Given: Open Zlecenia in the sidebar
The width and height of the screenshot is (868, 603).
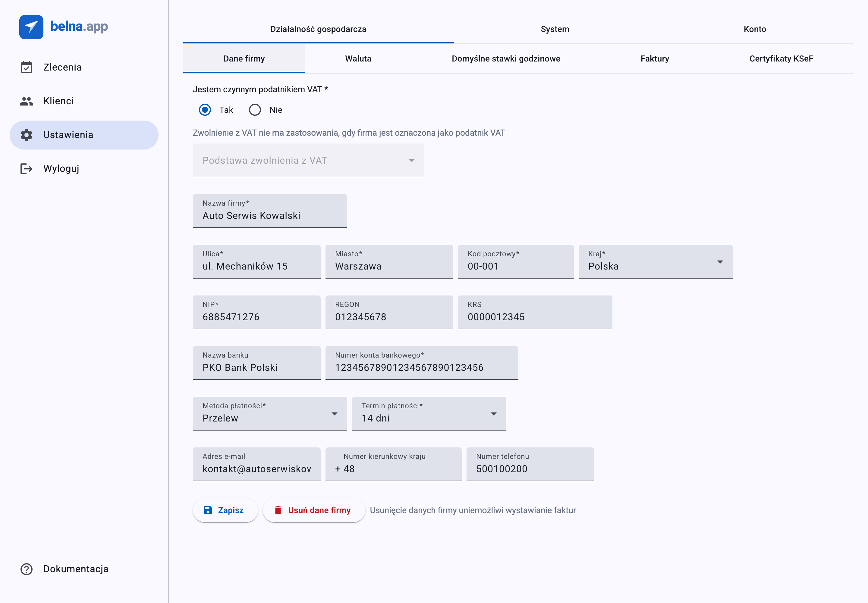Looking at the screenshot, I should tap(84, 67).
